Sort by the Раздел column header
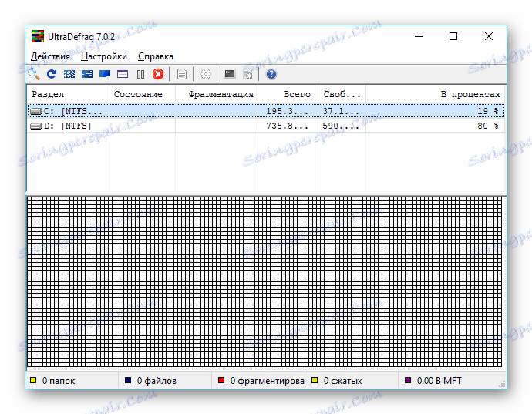The height and width of the screenshot is (414, 532). click(68, 94)
